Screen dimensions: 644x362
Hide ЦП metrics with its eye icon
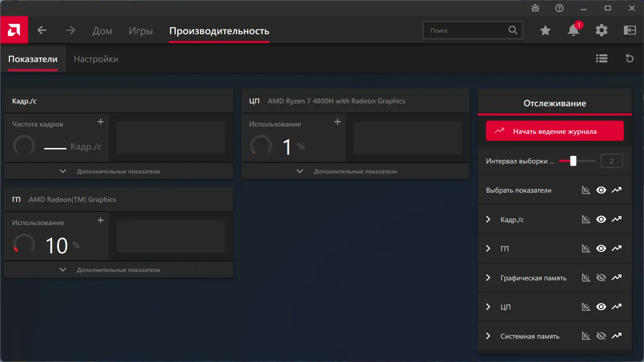(601, 306)
